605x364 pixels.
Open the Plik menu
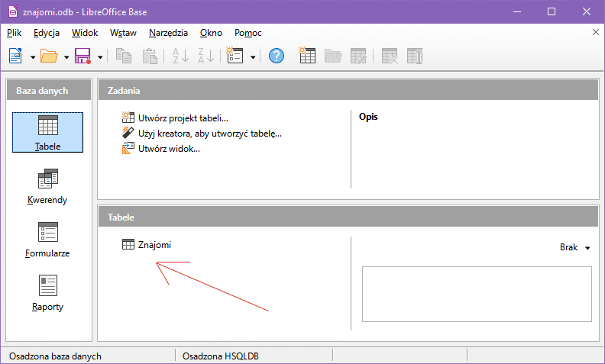click(x=14, y=33)
